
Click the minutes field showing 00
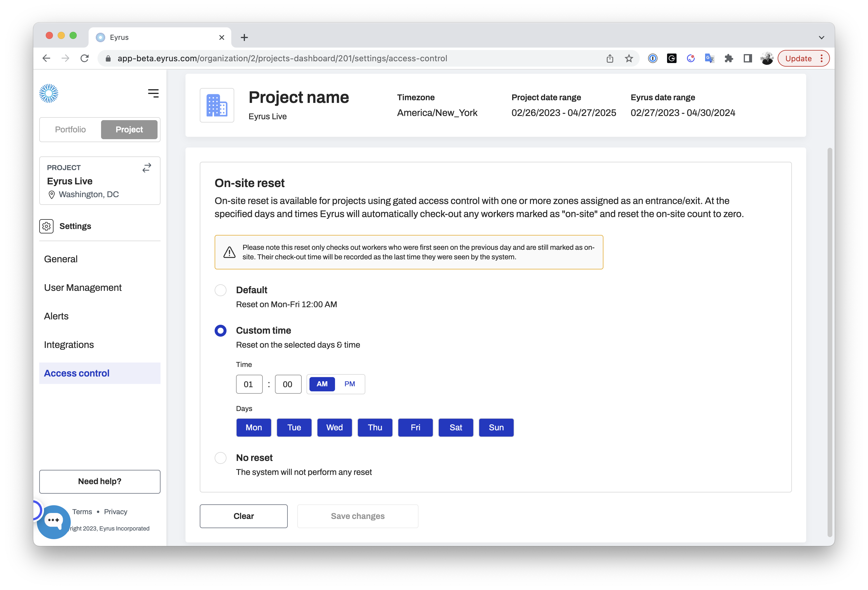288,385
